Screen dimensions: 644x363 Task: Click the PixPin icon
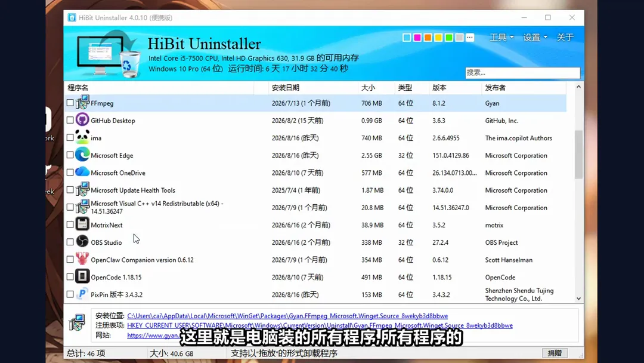[82, 294]
